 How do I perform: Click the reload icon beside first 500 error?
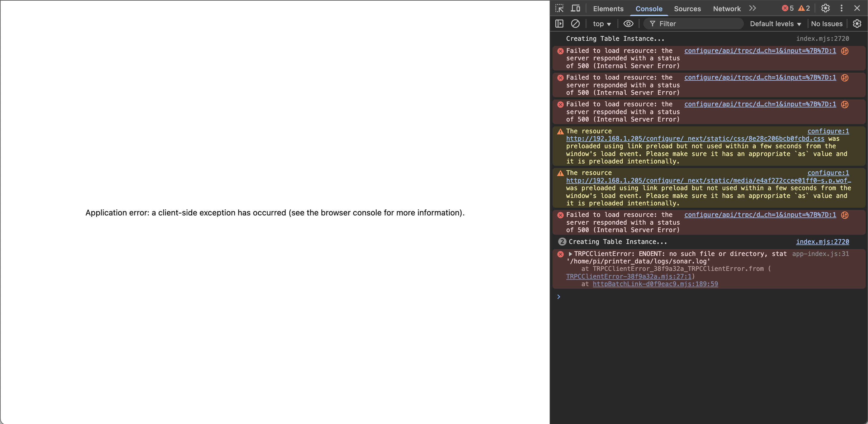coord(845,51)
